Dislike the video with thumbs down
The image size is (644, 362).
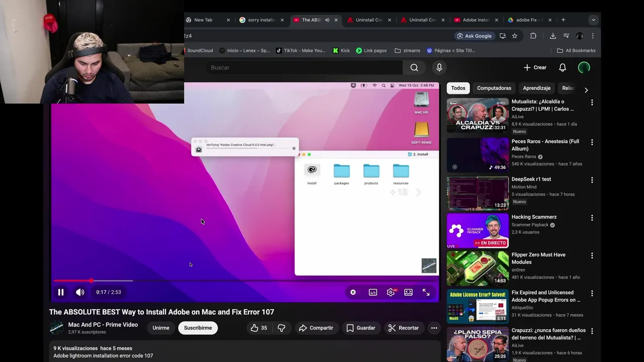(x=281, y=328)
